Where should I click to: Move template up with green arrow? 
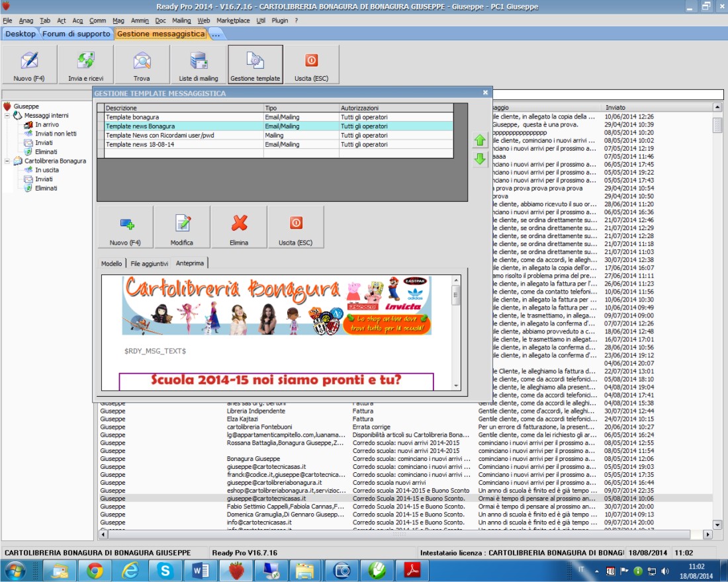480,140
